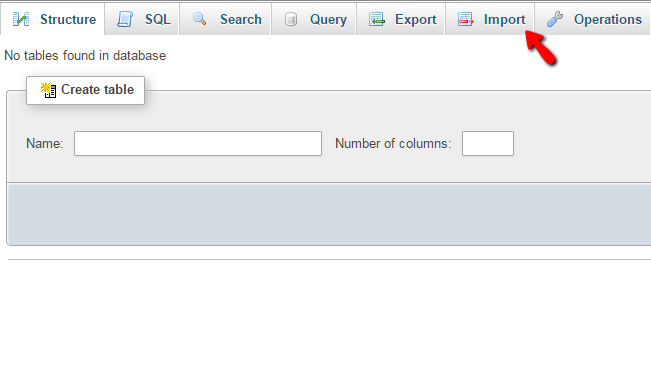
Task: Click the Create table legend
Action: [86, 90]
